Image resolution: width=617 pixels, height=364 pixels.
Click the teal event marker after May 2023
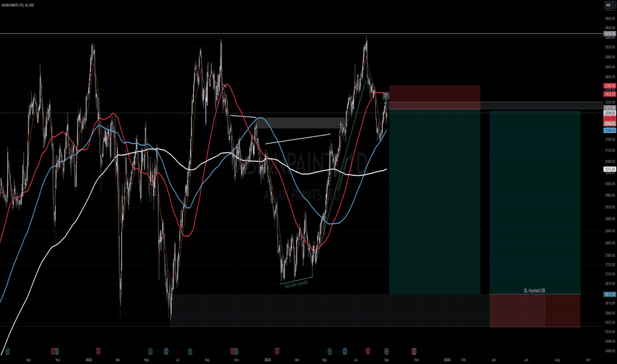330,351
